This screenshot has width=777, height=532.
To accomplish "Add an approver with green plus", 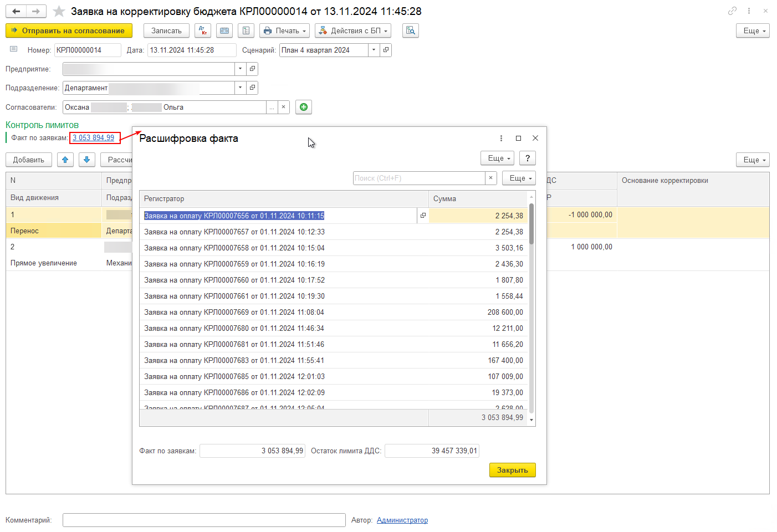I will tap(304, 107).
